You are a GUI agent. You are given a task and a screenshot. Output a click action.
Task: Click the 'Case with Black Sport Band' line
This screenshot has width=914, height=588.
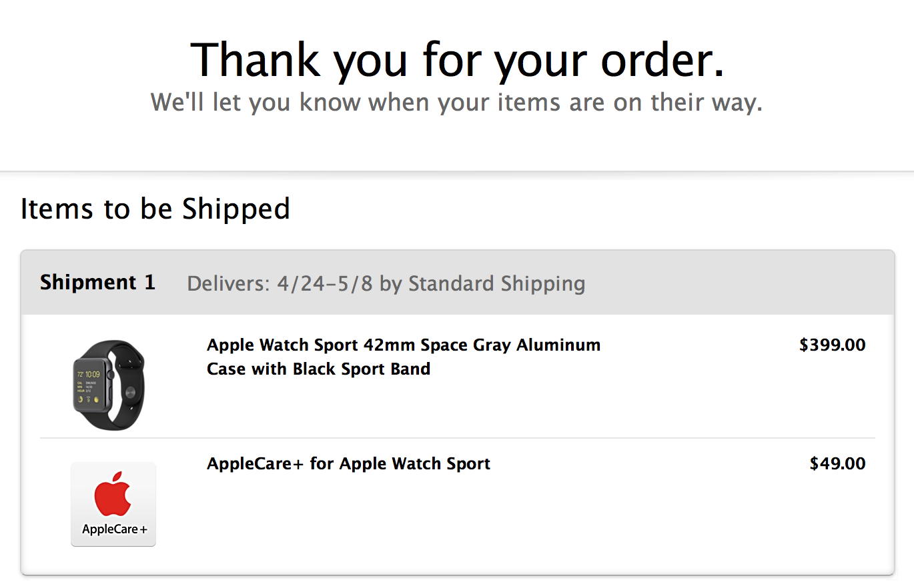point(318,369)
